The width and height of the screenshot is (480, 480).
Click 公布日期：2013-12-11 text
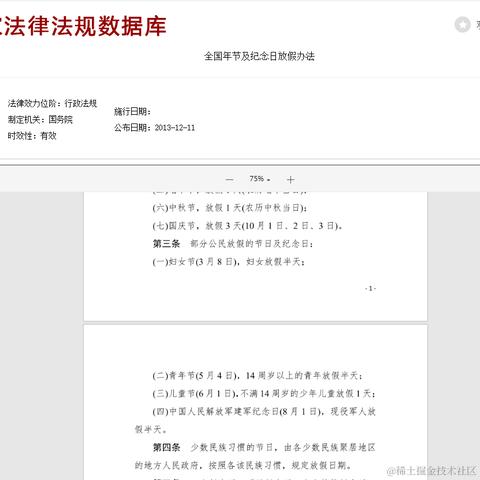(155, 128)
